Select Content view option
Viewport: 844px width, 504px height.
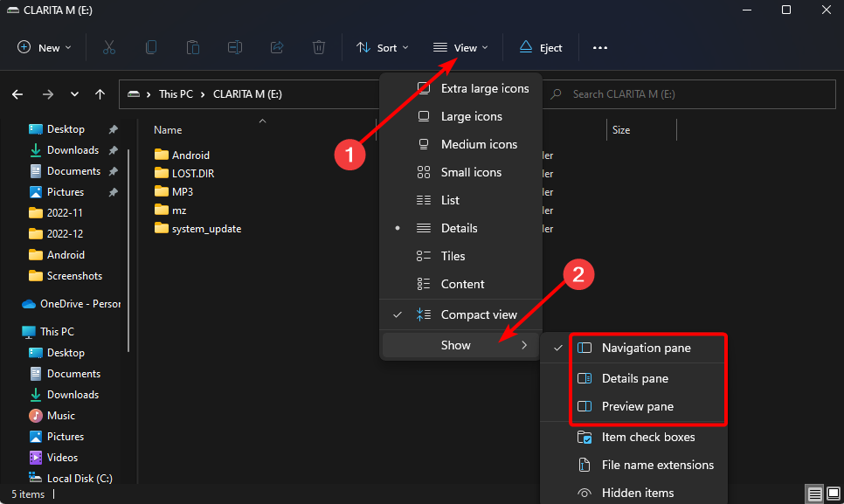click(x=460, y=284)
